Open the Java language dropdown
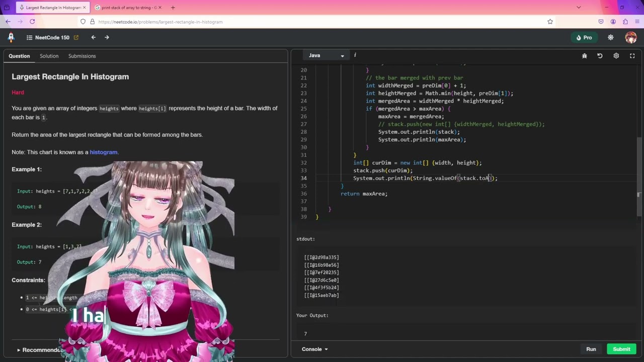644x362 pixels. [x=326, y=55]
